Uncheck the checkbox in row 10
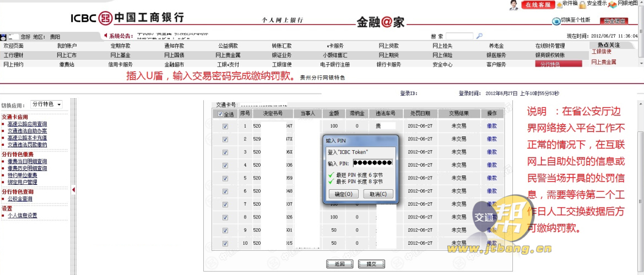The height and width of the screenshot is (275, 644). [225, 244]
